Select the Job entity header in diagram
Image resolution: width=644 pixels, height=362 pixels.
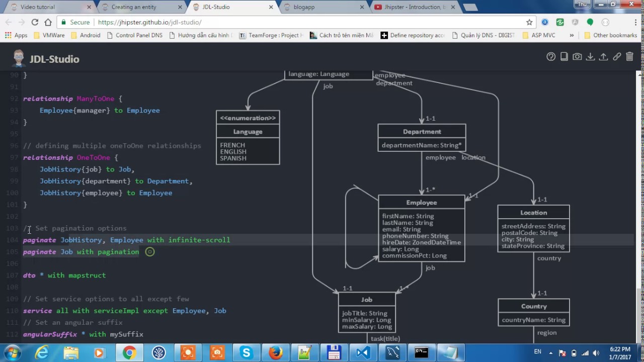367,299
